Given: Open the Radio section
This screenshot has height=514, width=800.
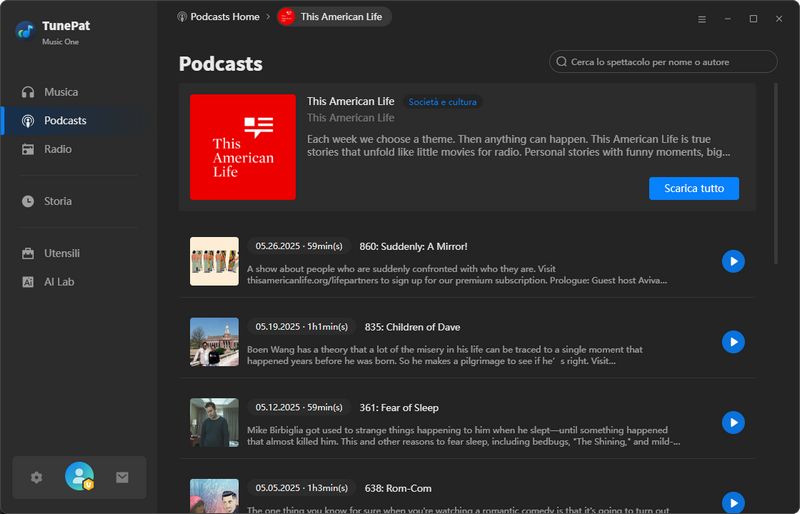Looking at the screenshot, I should click(x=58, y=149).
